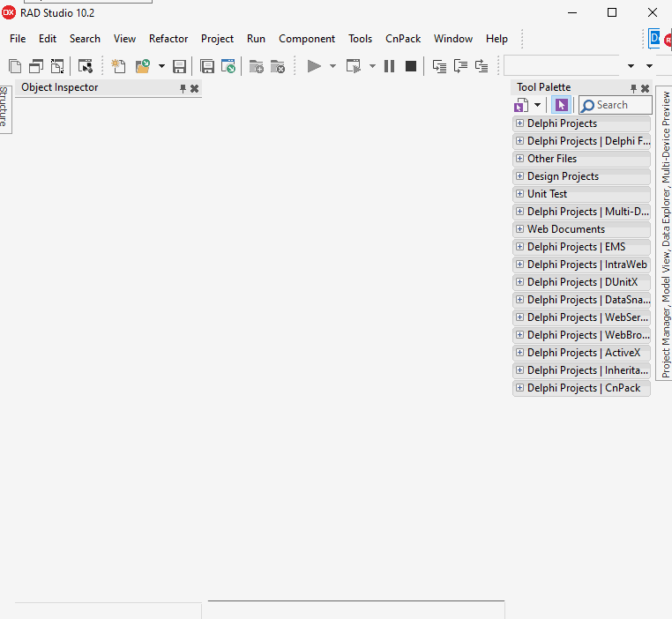Screen dimensions: 672x619
Task: Click the Pause toolbar button
Action: 389,66
